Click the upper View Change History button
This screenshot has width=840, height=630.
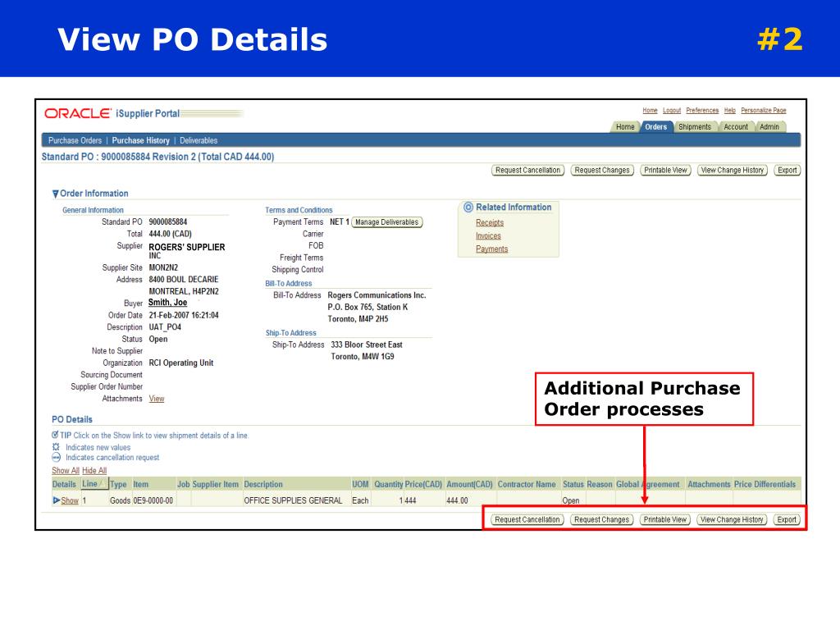coord(733,171)
